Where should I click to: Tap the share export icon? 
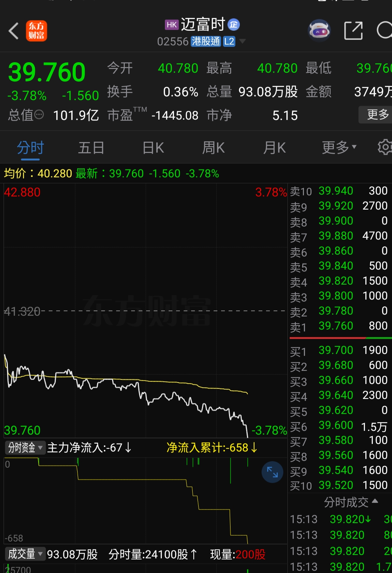click(353, 30)
